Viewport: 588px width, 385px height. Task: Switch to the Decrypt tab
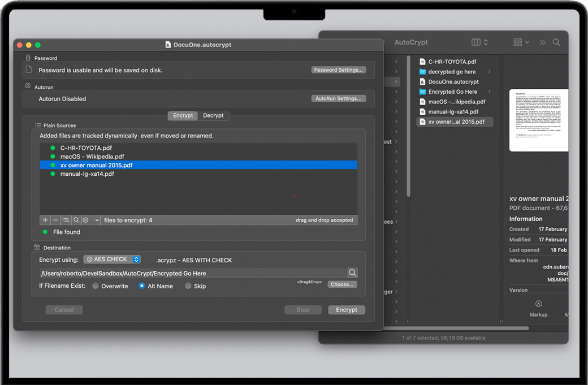tap(213, 115)
